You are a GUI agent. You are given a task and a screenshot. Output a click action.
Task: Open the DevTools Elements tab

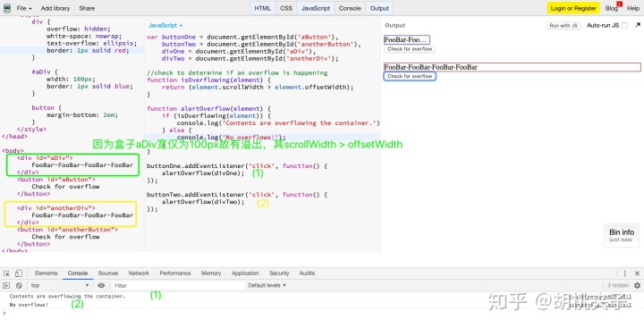[x=46, y=273]
